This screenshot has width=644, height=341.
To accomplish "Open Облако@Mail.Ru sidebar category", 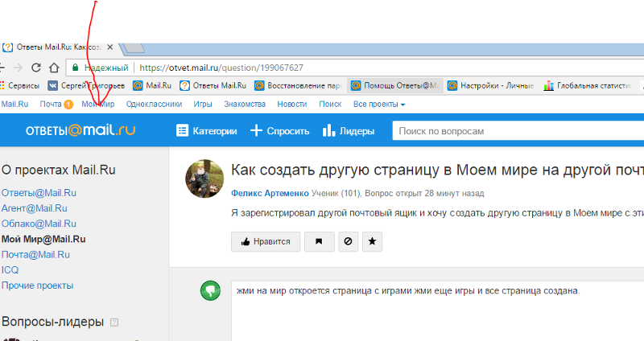I will 39,224.
